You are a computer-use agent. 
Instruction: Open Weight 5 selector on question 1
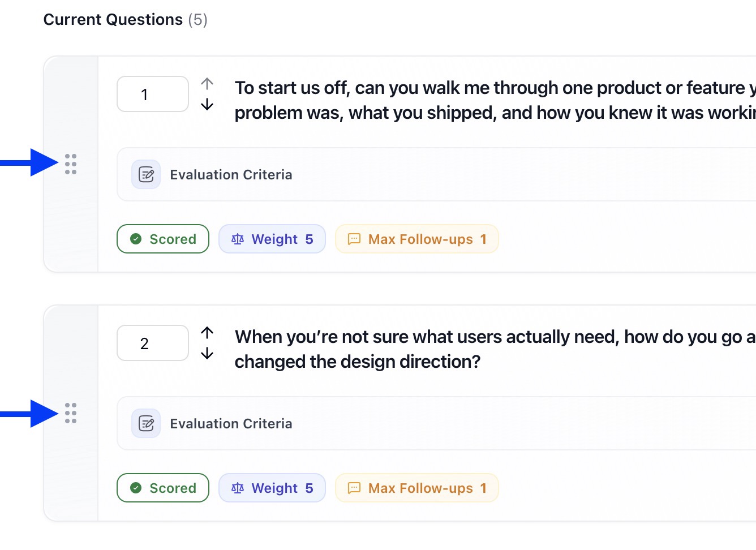coord(272,239)
